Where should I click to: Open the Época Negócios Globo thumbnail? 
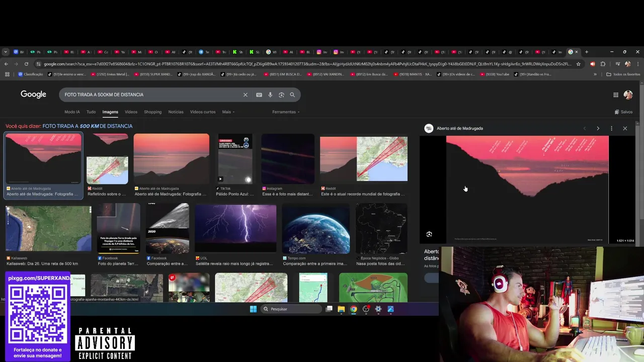coord(381,229)
